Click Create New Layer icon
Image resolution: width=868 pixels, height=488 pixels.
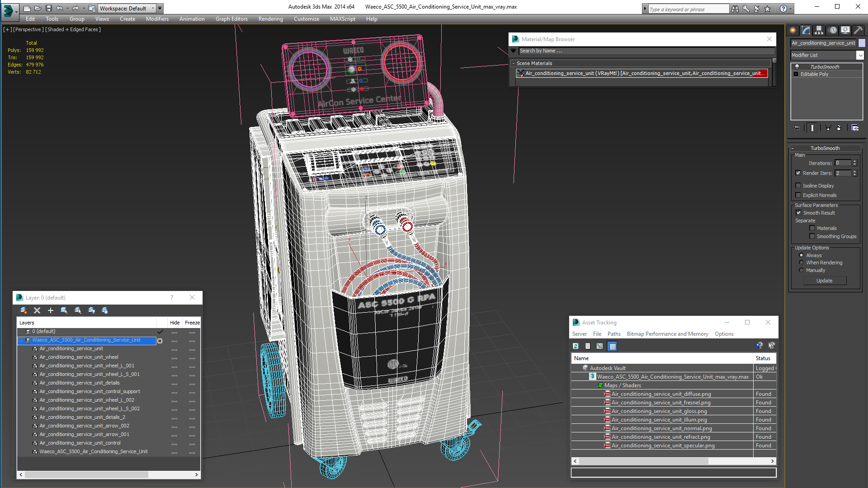[24, 310]
